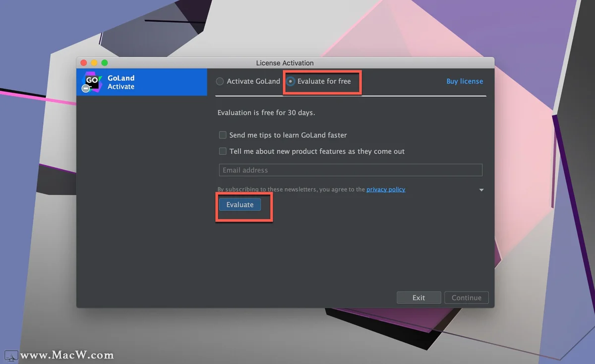
Task: Choose the Evaluate for free radio option
Action: click(x=319, y=81)
